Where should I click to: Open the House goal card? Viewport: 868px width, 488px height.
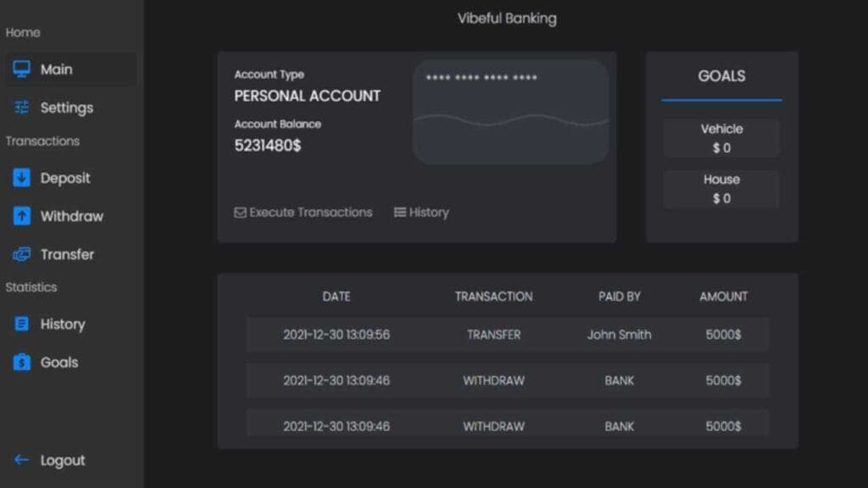click(x=721, y=189)
